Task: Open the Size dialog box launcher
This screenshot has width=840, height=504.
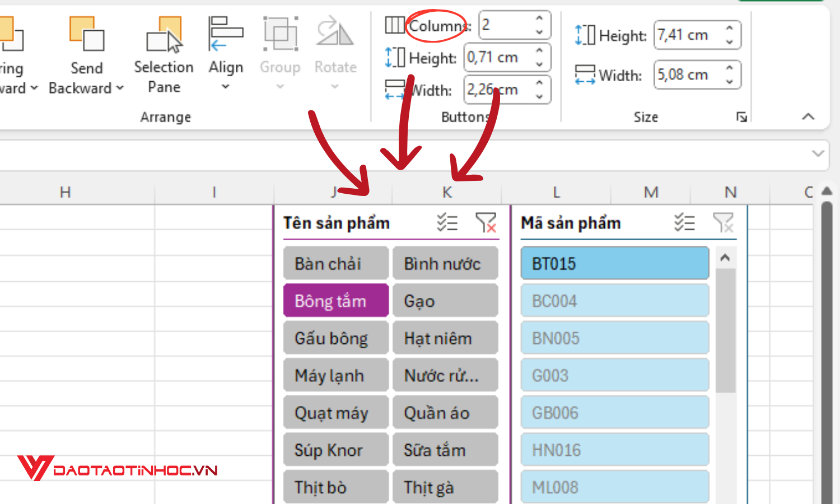Action: pyautogui.click(x=742, y=117)
